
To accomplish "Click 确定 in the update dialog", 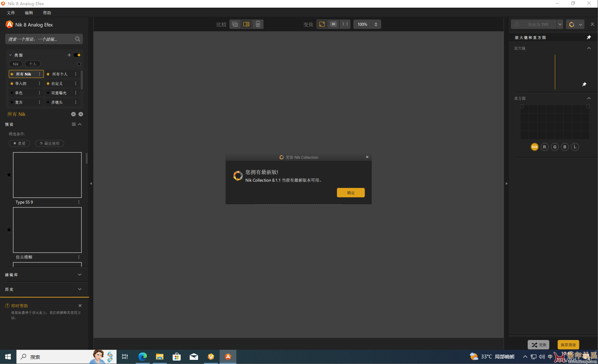I will tap(351, 193).
